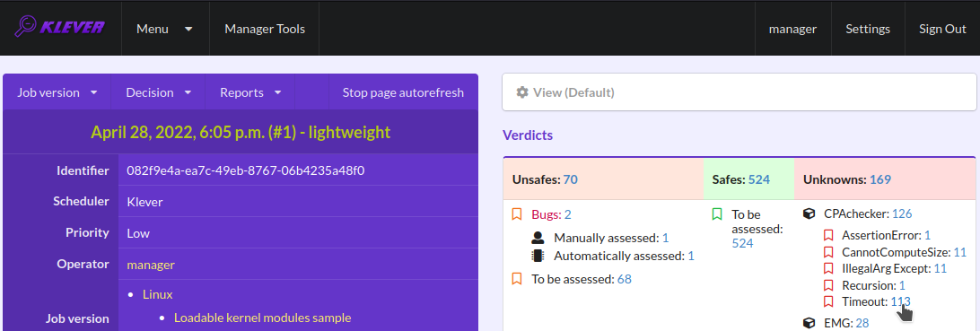Open Manager Tools
This screenshot has height=331, width=980.
(265, 29)
